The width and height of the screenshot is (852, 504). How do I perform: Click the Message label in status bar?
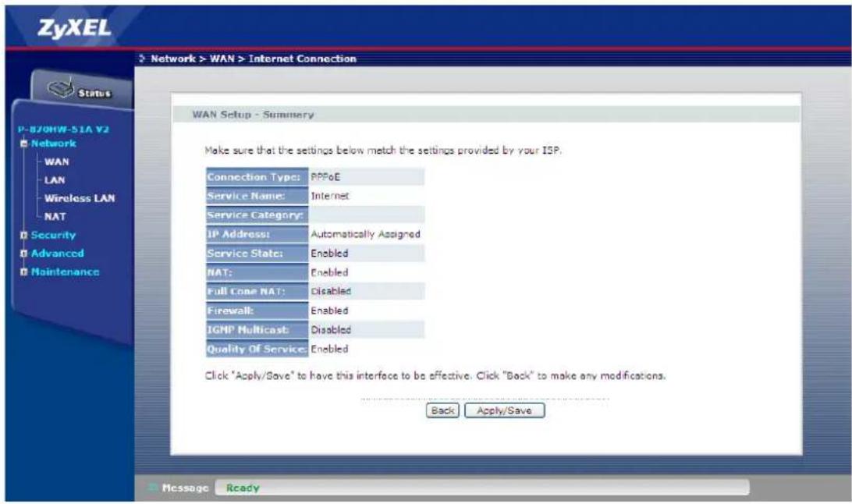[185, 488]
